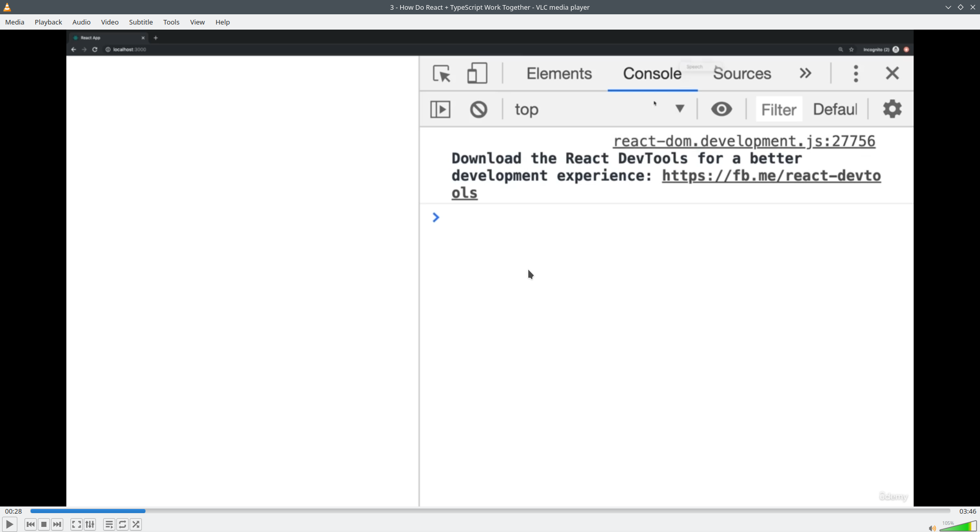980x532 pixels.
Task: Click the browser zoom magnifier icon
Action: point(841,50)
